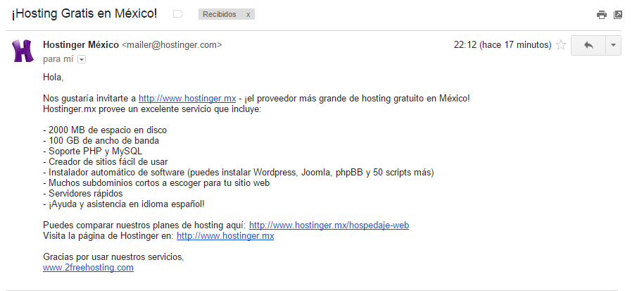Click the subject ¡Hosting Gratis en México!

pyautogui.click(x=84, y=14)
